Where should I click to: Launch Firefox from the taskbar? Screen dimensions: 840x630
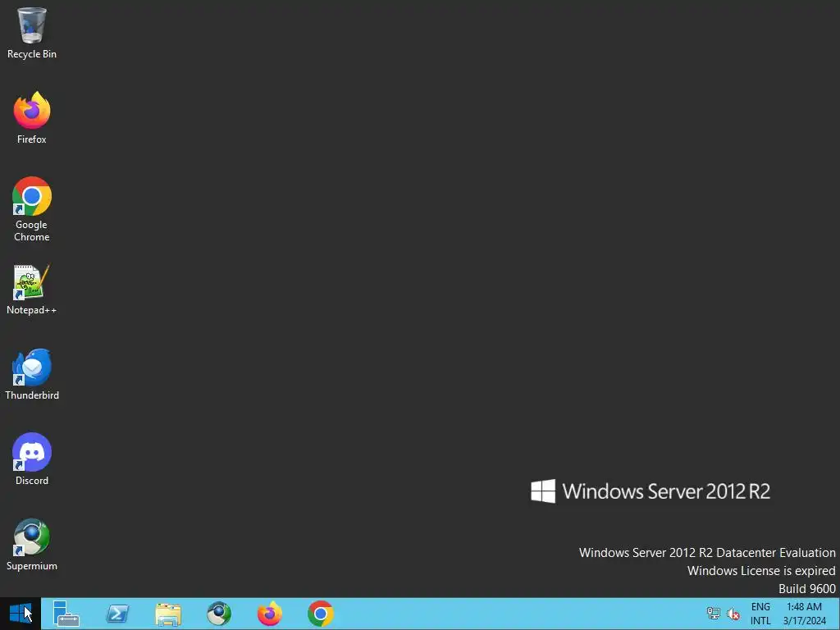coord(269,614)
